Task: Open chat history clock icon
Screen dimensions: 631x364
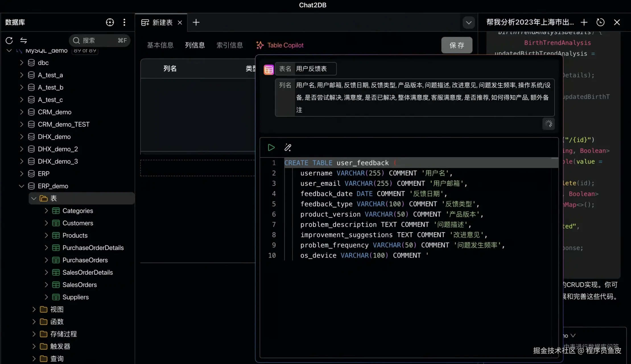Action: coord(600,22)
